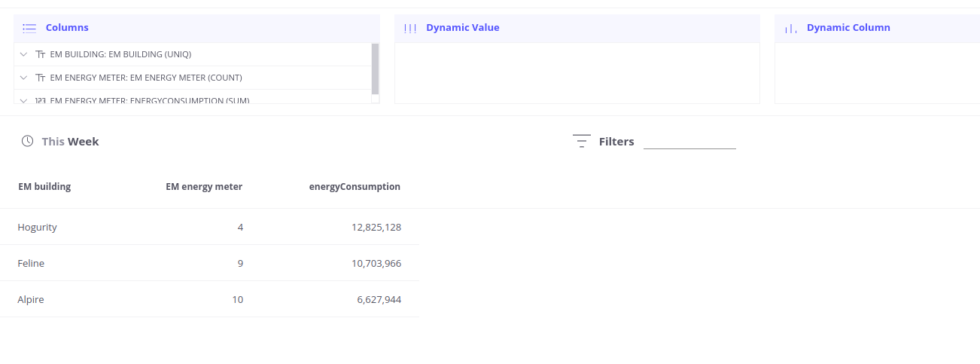Sort by the EM building column header
The width and height of the screenshot is (980, 364).
point(44,187)
